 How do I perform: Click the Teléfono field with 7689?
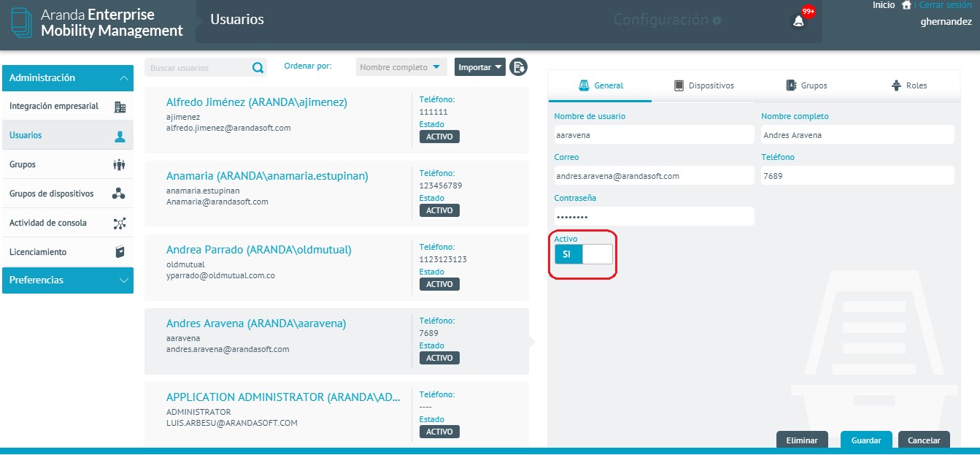[857, 176]
